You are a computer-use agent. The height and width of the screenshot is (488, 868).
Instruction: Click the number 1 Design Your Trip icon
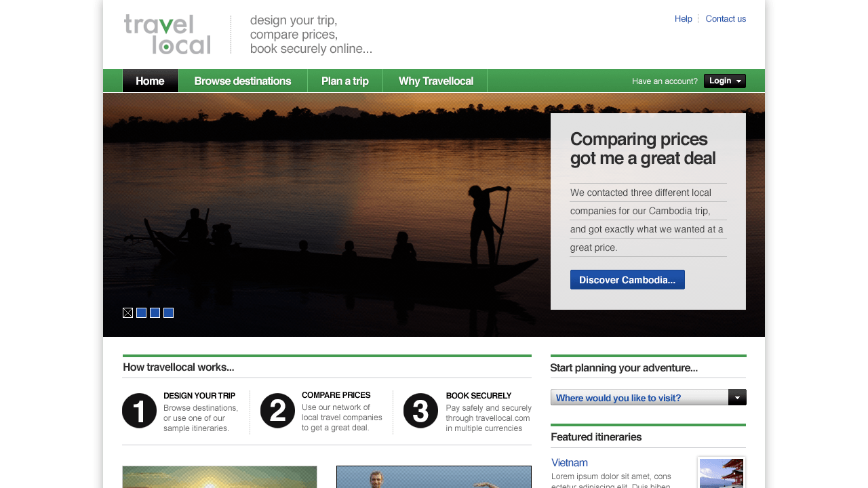coord(140,411)
